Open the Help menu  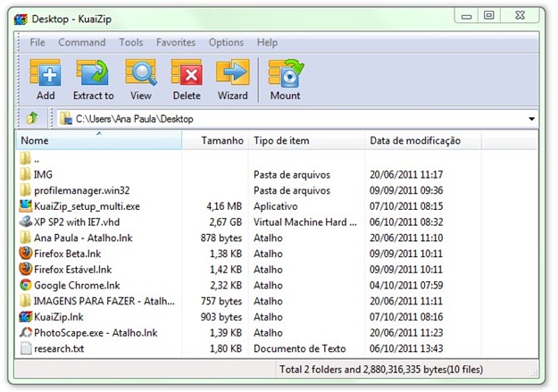tap(267, 42)
